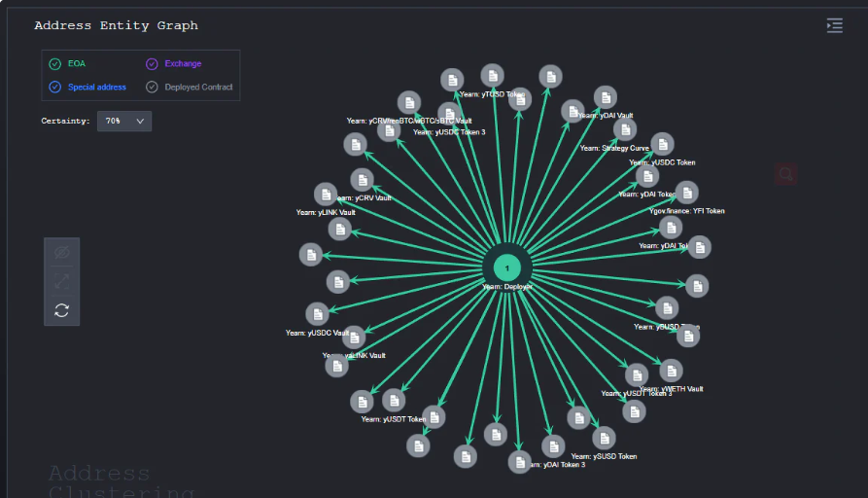Select the Yearn: yUSDT Token 3 node
This screenshot has width=868, height=498.
[x=637, y=375]
